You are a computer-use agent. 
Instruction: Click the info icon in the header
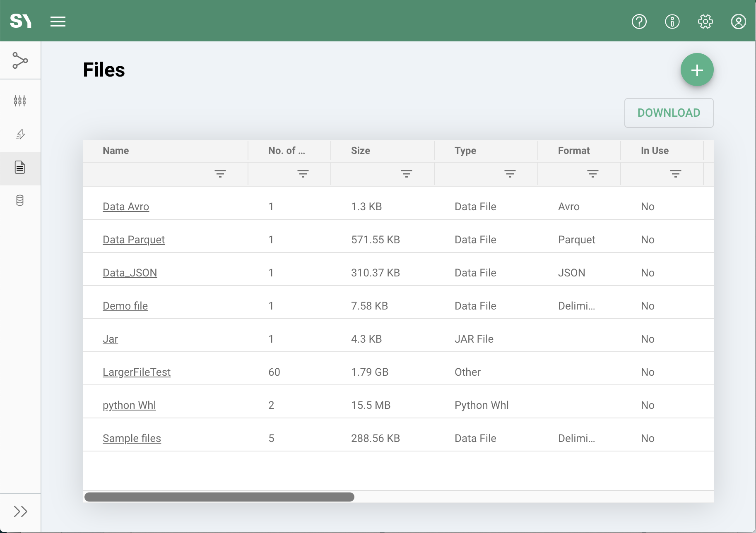[x=672, y=22]
